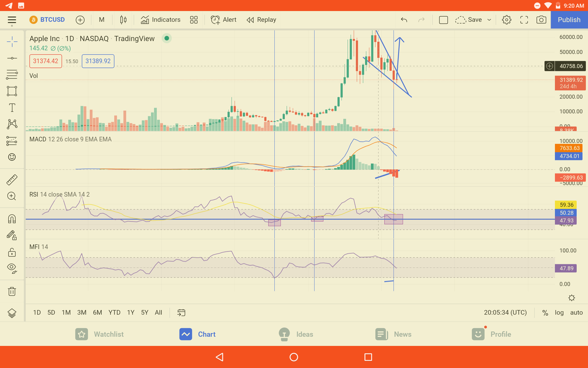Select the prediction and measurement tool
Screen dimensions: 588x368
coord(12,141)
